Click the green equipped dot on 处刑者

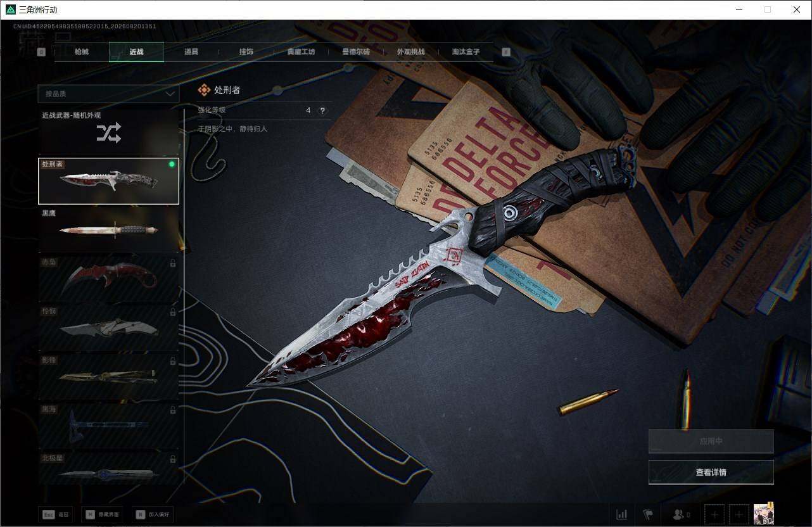pyautogui.click(x=172, y=165)
